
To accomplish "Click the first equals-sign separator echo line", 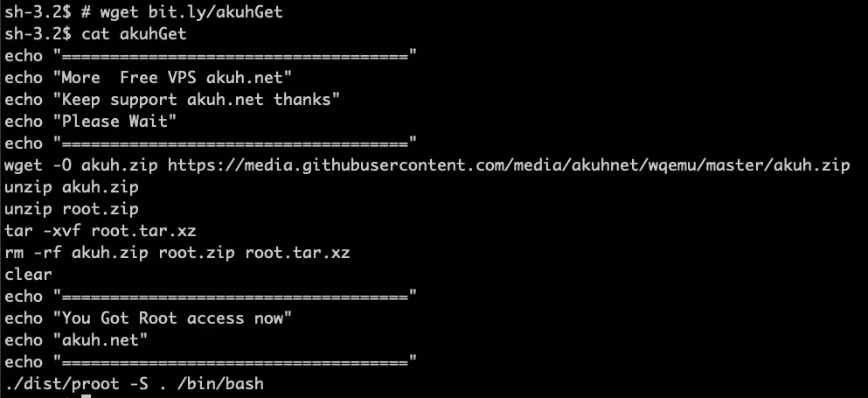I will pyautogui.click(x=211, y=56).
